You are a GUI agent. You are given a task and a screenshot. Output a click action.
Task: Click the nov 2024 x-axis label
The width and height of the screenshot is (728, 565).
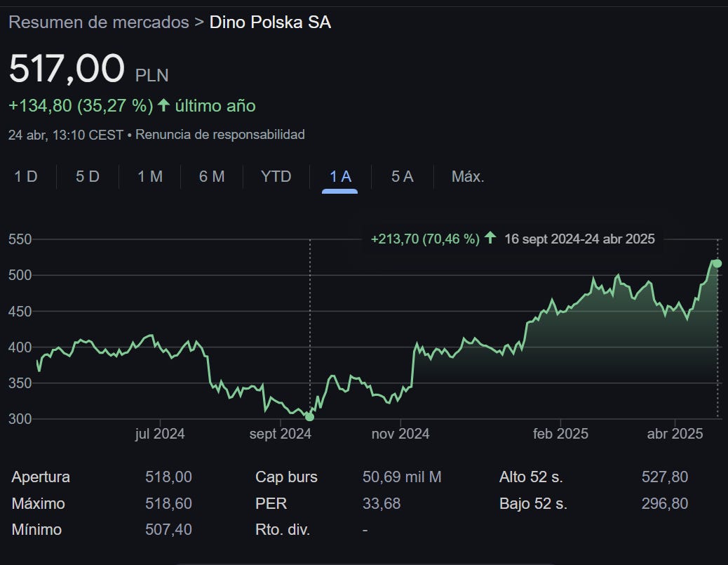coord(400,434)
